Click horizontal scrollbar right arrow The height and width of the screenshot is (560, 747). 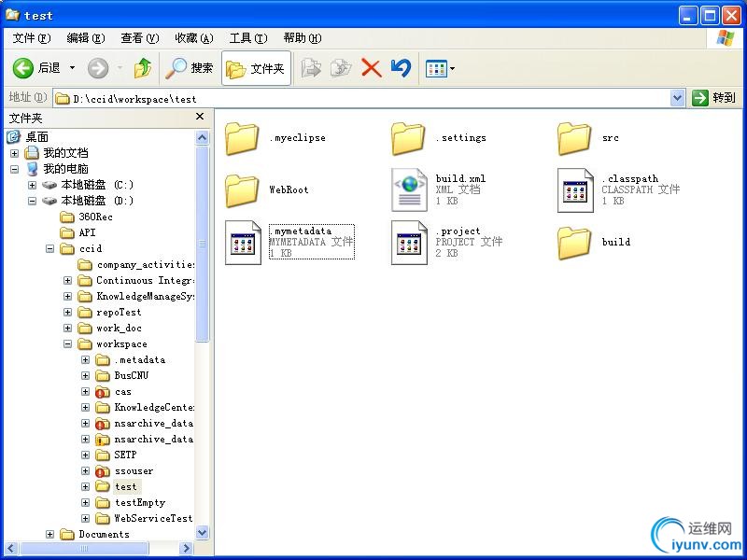(186, 549)
